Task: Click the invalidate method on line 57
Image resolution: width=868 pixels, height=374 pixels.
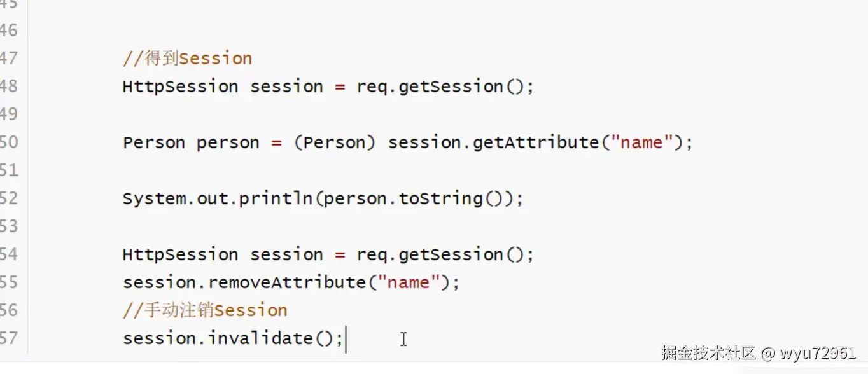Action: pos(260,338)
